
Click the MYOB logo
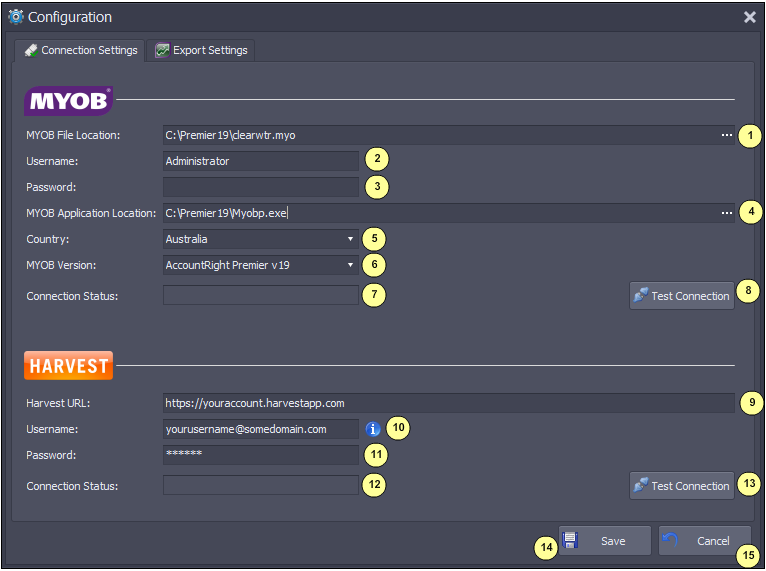click(68, 101)
